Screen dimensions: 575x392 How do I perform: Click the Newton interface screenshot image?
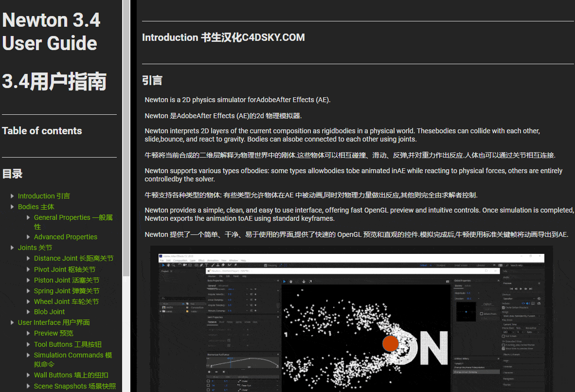[351, 319]
